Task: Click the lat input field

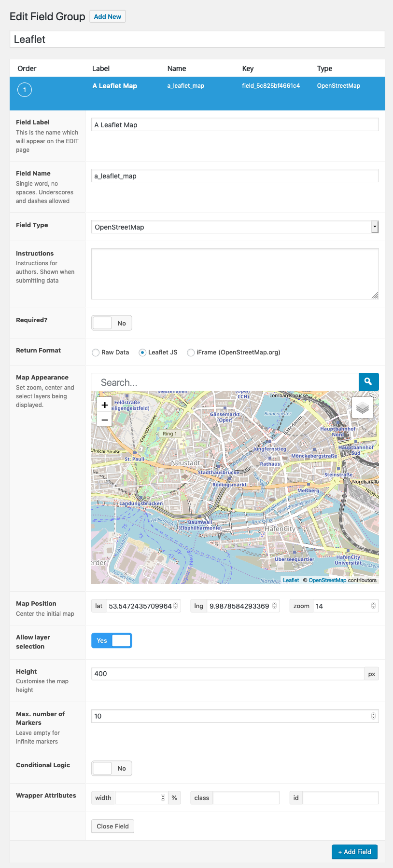Action: point(143,606)
